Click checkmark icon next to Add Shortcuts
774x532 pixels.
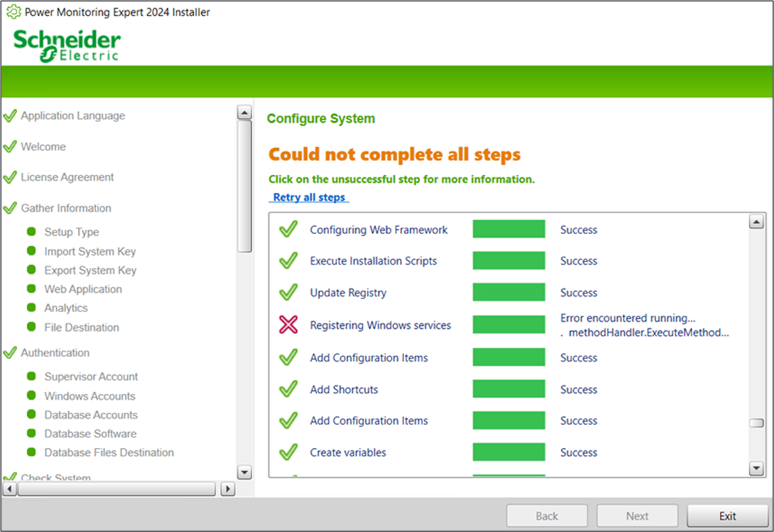(x=289, y=389)
